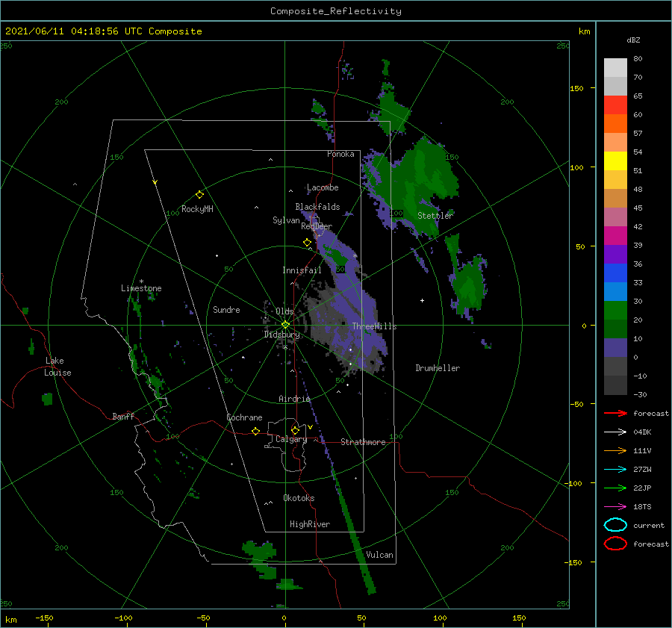
Task: Click the red forecast arrow in legend
Action: [615, 413]
